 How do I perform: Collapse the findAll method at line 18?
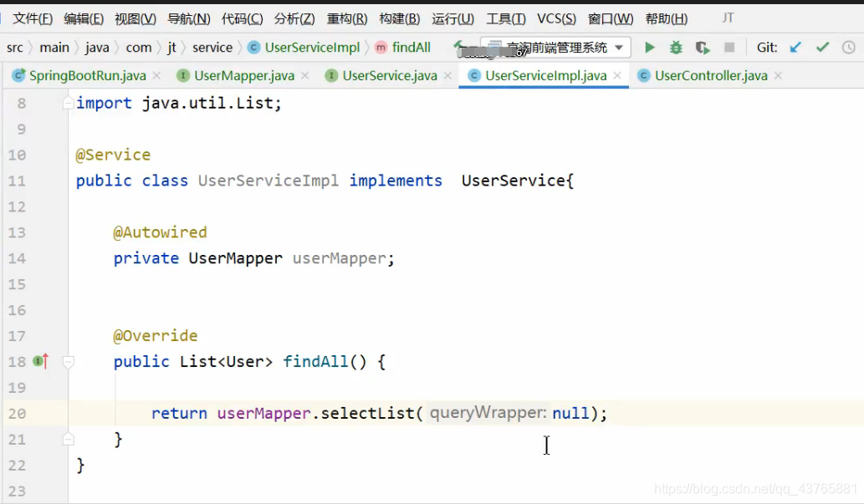coord(69,361)
